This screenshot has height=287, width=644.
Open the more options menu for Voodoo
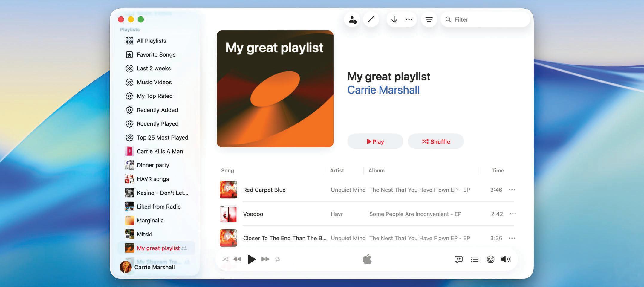(513, 214)
